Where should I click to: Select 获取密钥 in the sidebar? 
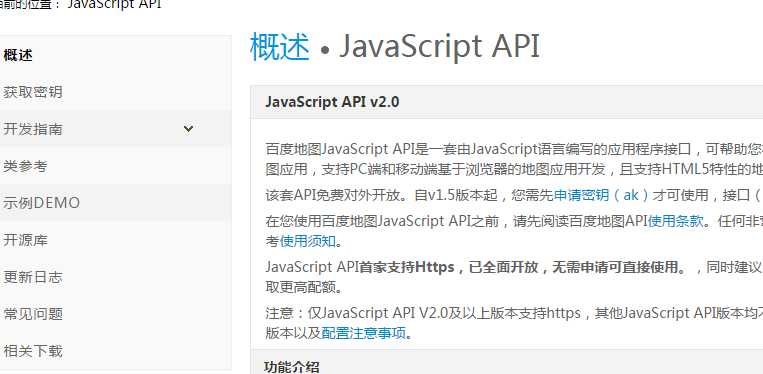(33, 92)
